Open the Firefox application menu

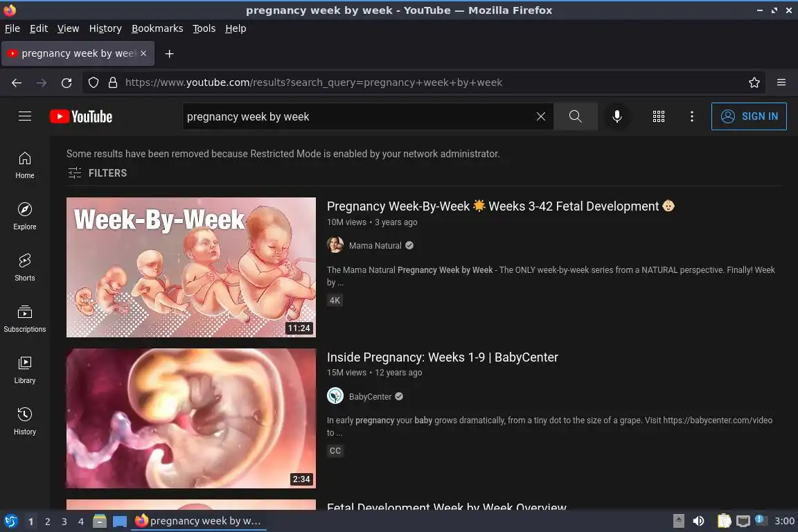[781, 82]
